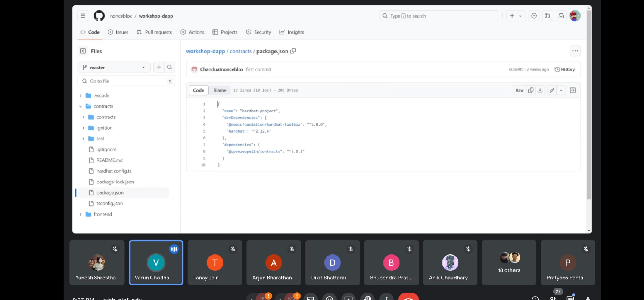Open the GitHub hamburger navigation menu
644x300 pixels.
point(83,16)
